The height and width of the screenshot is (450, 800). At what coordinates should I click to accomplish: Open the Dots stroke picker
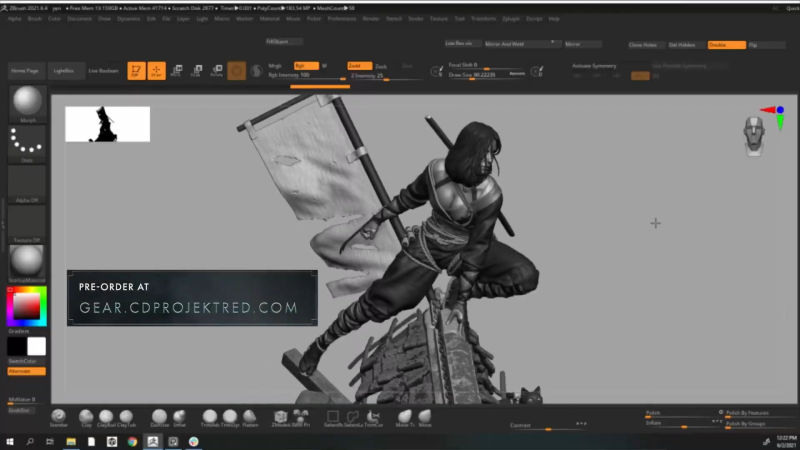[x=27, y=144]
